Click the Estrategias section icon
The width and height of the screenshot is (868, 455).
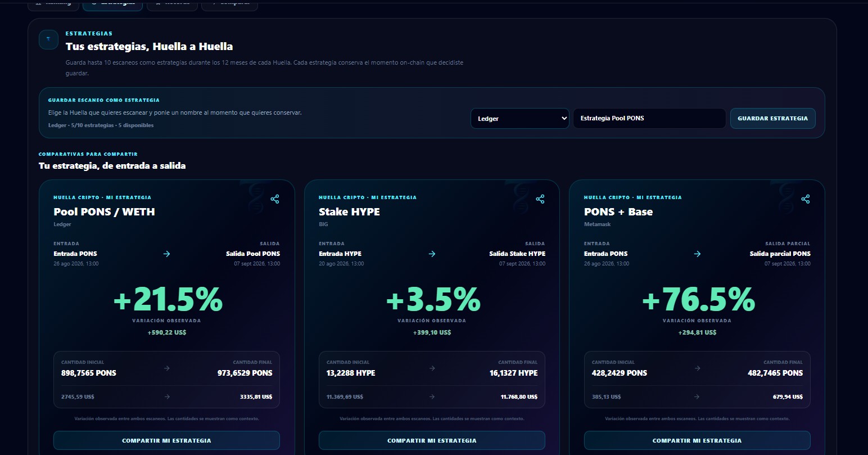(48, 39)
